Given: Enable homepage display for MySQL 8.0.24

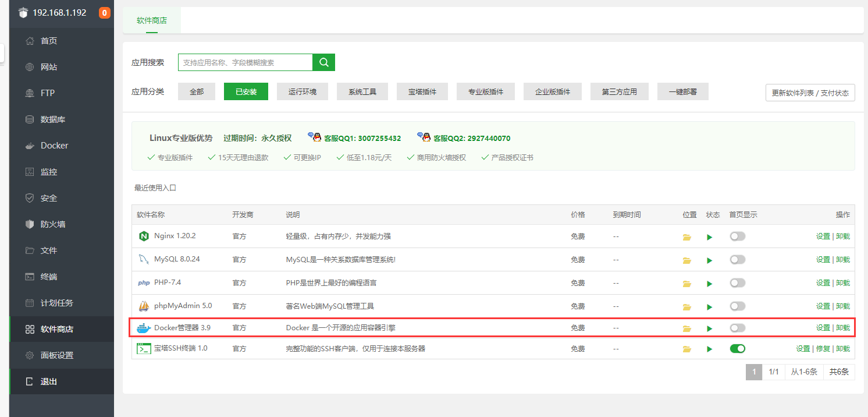Looking at the screenshot, I should (737, 259).
